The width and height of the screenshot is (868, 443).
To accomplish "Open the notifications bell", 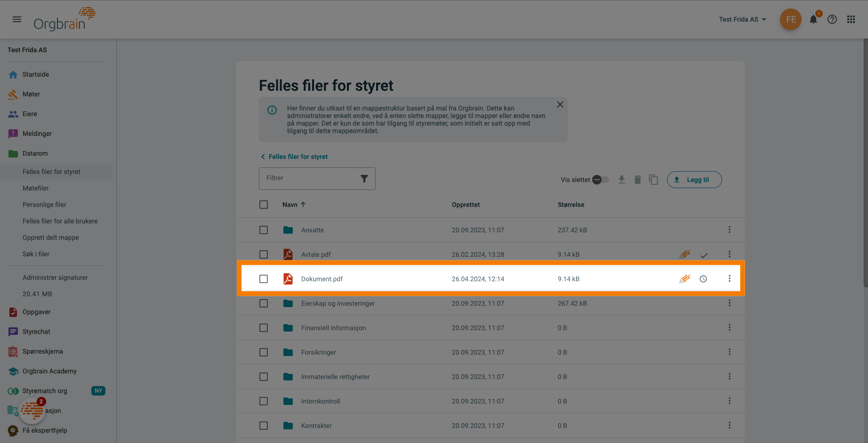I will point(813,19).
